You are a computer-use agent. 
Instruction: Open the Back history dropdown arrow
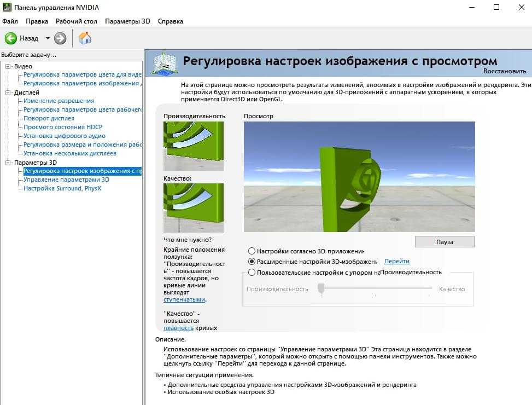pyautogui.click(x=48, y=38)
